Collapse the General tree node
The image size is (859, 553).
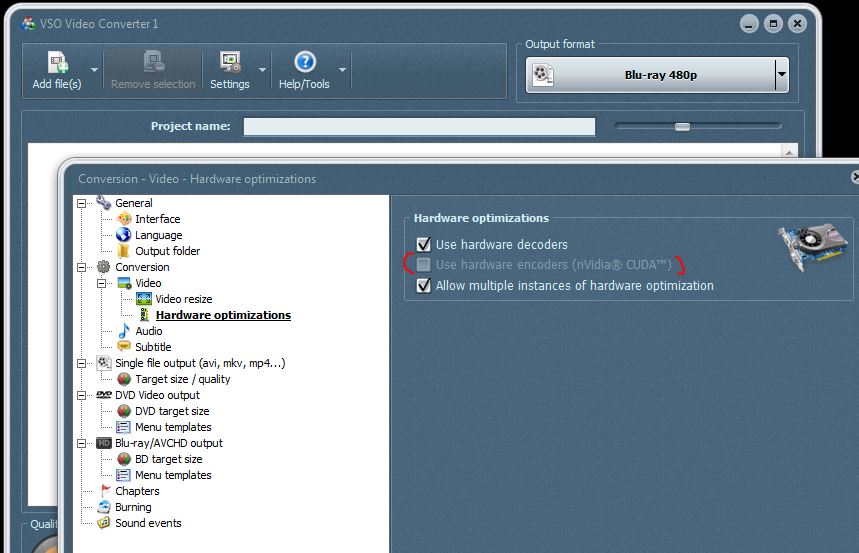pyautogui.click(x=82, y=203)
